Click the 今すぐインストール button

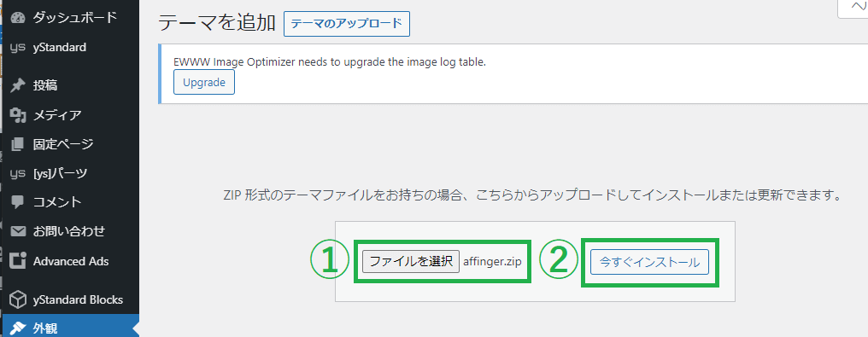click(649, 263)
